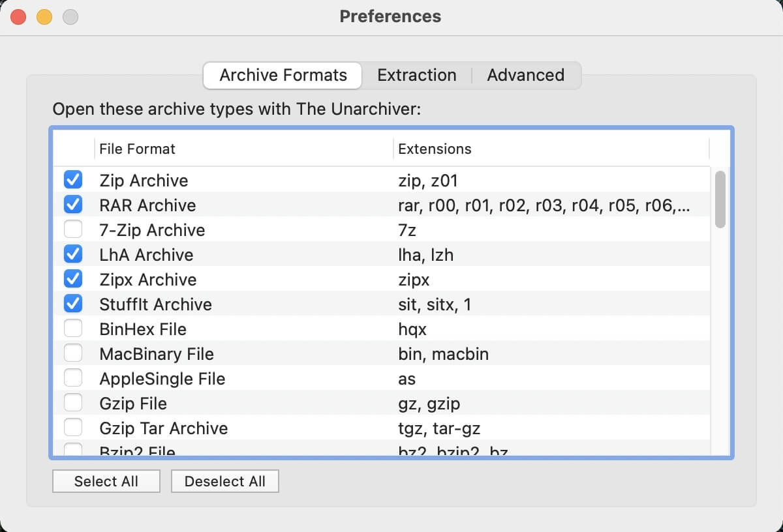Enable the AppleSingle File checkbox

73,378
